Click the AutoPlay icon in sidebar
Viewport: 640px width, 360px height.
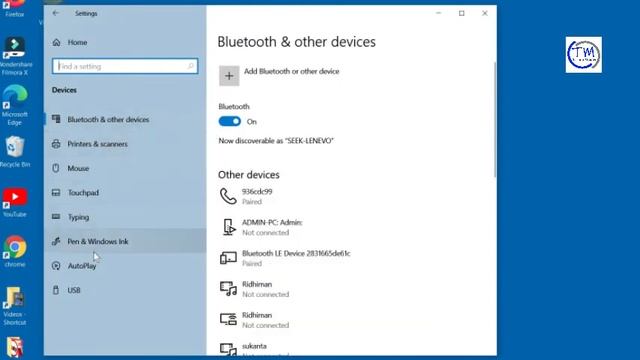[x=56, y=266]
